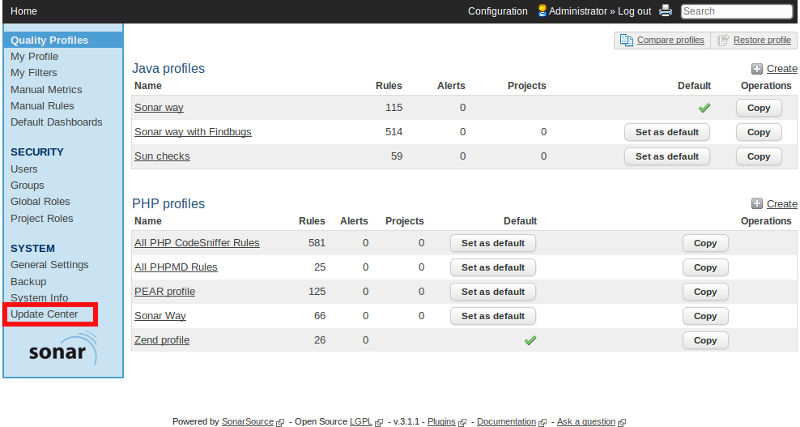
Task: Focus the Search input field
Action: [737, 11]
